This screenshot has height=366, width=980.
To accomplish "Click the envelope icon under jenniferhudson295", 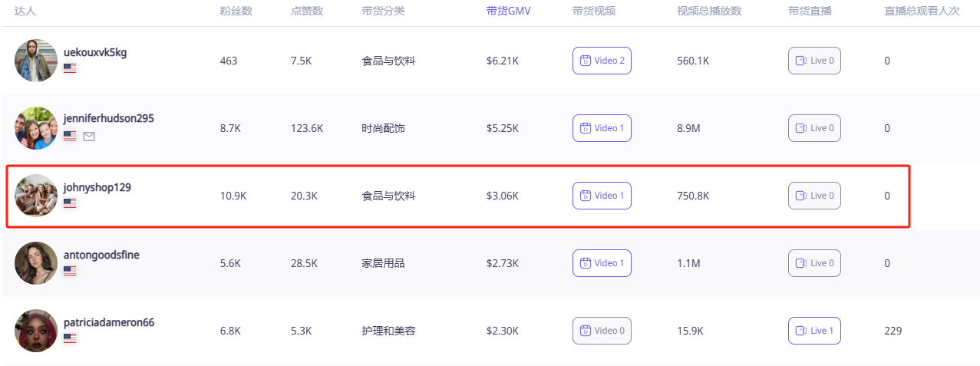I will click(x=89, y=136).
